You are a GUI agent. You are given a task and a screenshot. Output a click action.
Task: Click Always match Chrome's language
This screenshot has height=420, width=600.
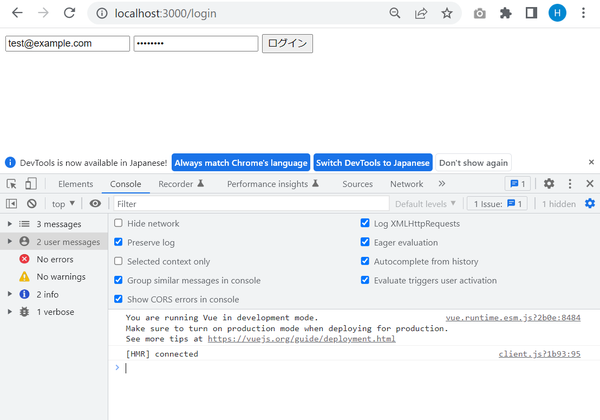point(241,163)
